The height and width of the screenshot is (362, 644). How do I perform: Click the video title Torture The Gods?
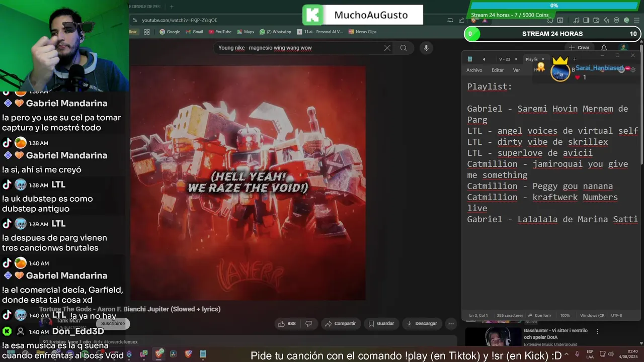(x=130, y=309)
